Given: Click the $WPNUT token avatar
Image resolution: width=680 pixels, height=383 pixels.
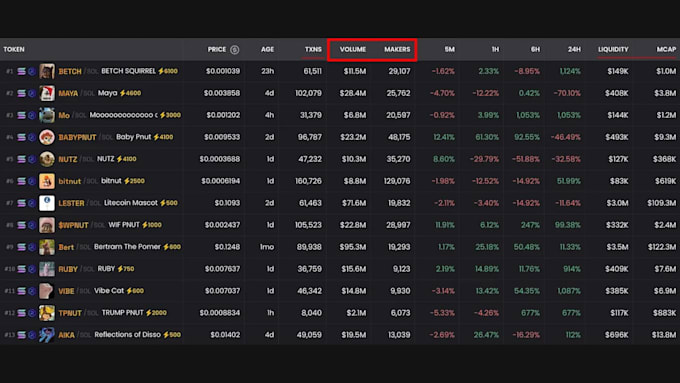Looking at the screenshot, I should (x=47, y=225).
